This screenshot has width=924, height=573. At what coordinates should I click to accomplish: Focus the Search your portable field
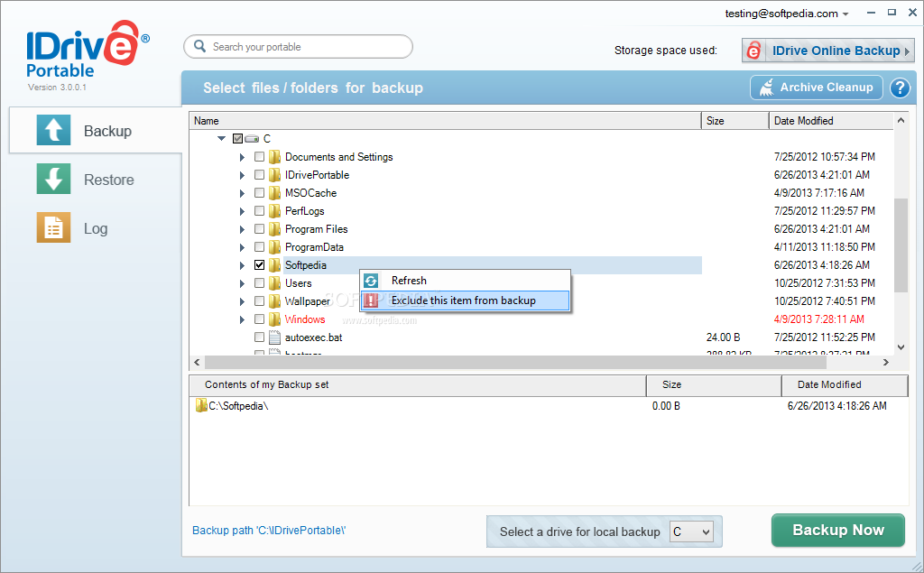tap(298, 47)
